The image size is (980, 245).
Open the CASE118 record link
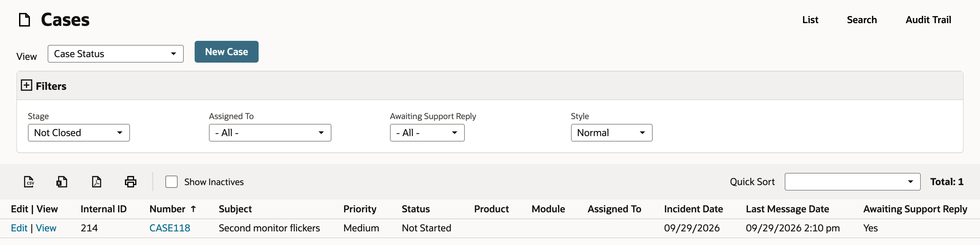point(170,228)
